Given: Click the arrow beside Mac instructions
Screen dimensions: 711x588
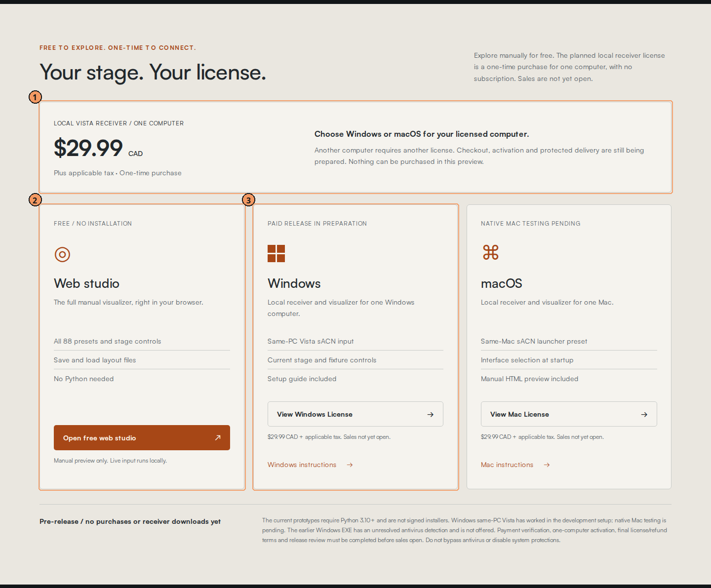Looking at the screenshot, I should coord(547,465).
